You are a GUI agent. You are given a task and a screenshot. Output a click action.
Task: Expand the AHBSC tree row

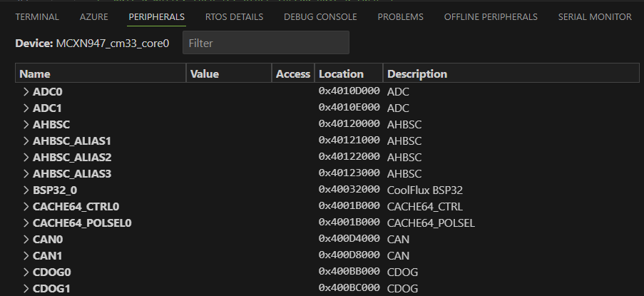coord(26,125)
